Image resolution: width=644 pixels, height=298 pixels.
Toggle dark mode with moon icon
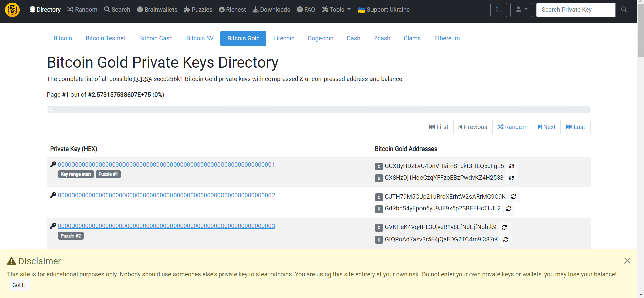click(x=498, y=10)
